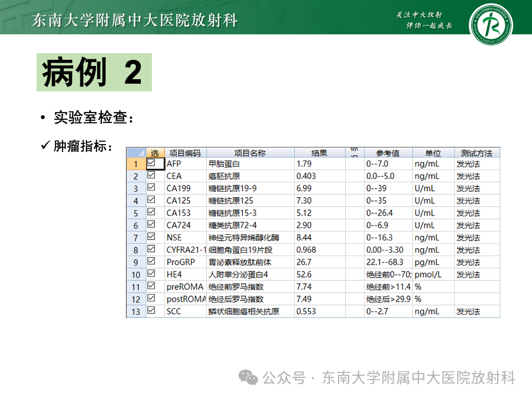Uncheck the CA199 row checkbox
This screenshot has height=399, width=532.
pyautogui.click(x=151, y=187)
